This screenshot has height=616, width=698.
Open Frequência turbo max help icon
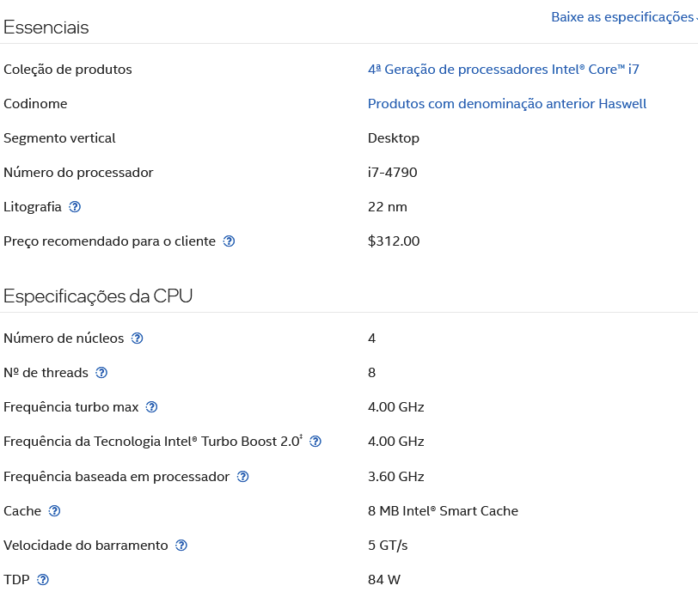click(152, 407)
